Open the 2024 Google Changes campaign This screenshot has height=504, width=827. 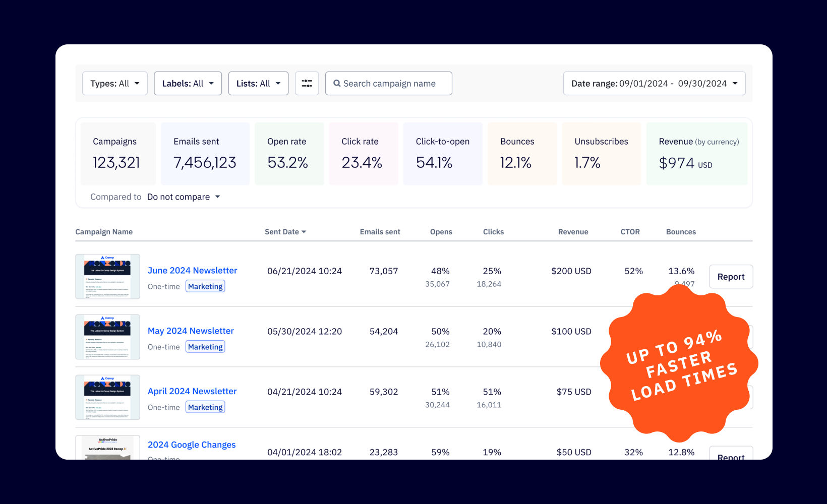point(192,445)
